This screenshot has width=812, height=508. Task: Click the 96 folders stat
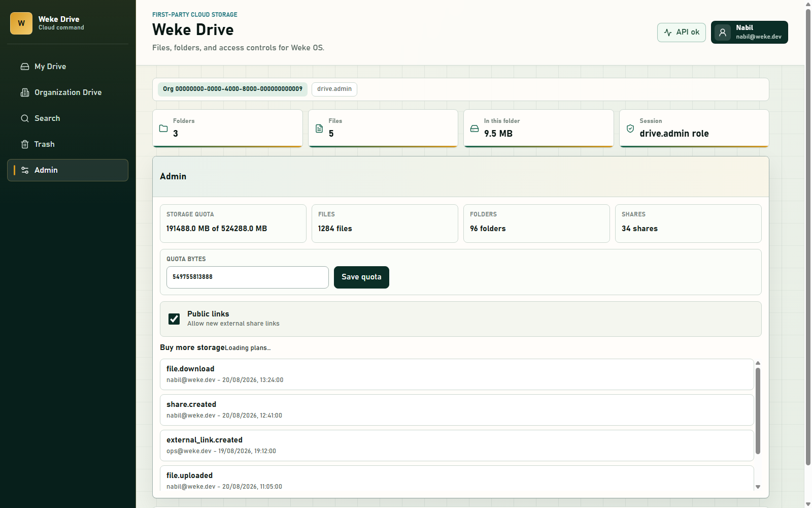[x=488, y=229]
